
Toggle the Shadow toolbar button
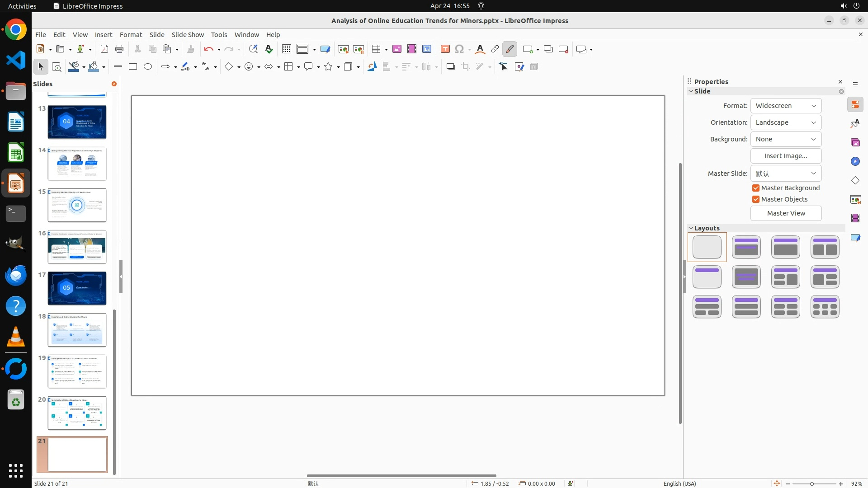(x=450, y=67)
